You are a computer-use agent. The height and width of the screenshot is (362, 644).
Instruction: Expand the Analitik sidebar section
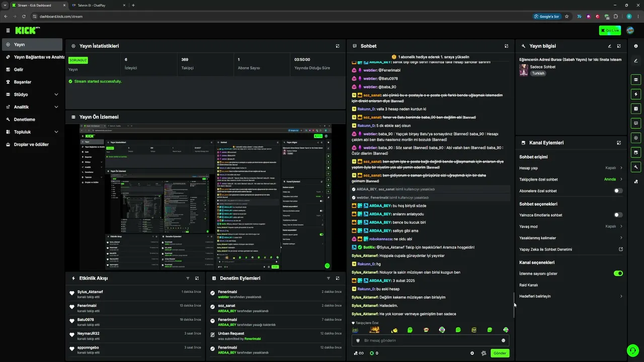pos(33,107)
